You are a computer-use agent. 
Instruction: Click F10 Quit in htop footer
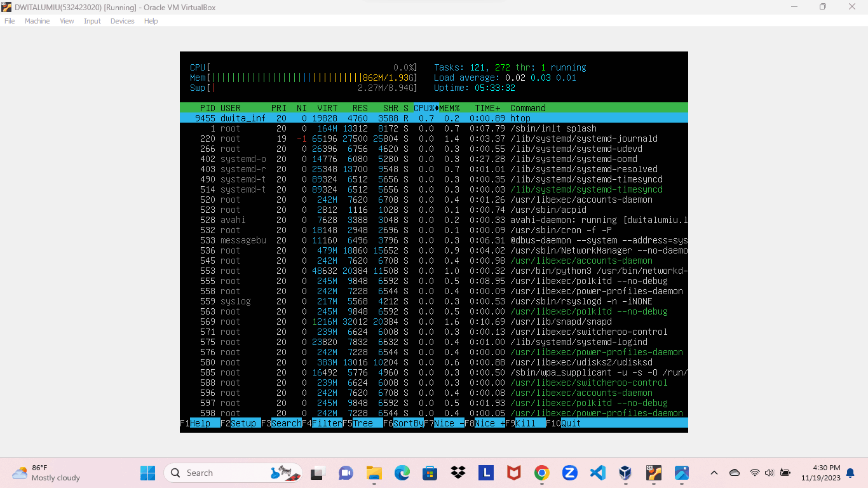(x=564, y=423)
